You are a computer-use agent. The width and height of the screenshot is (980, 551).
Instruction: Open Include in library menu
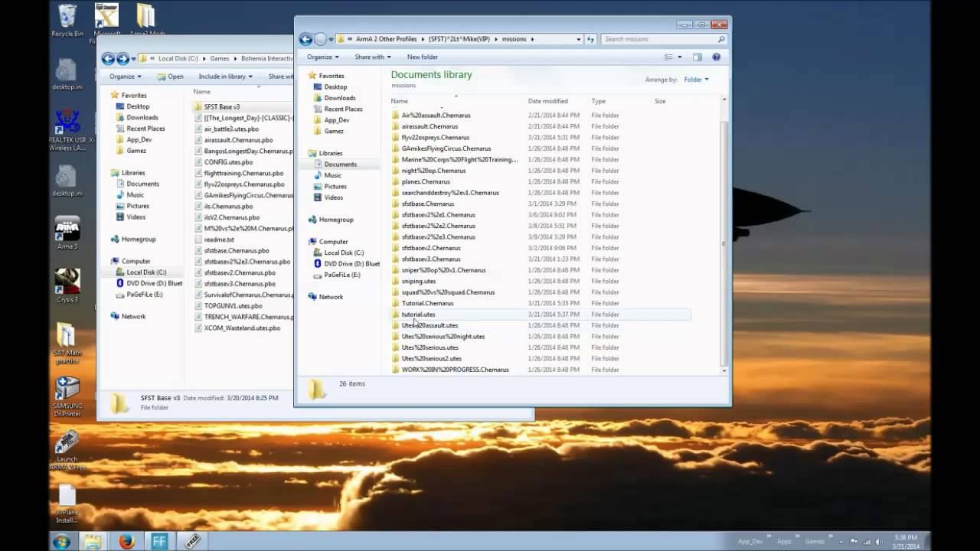tap(225, 77)
